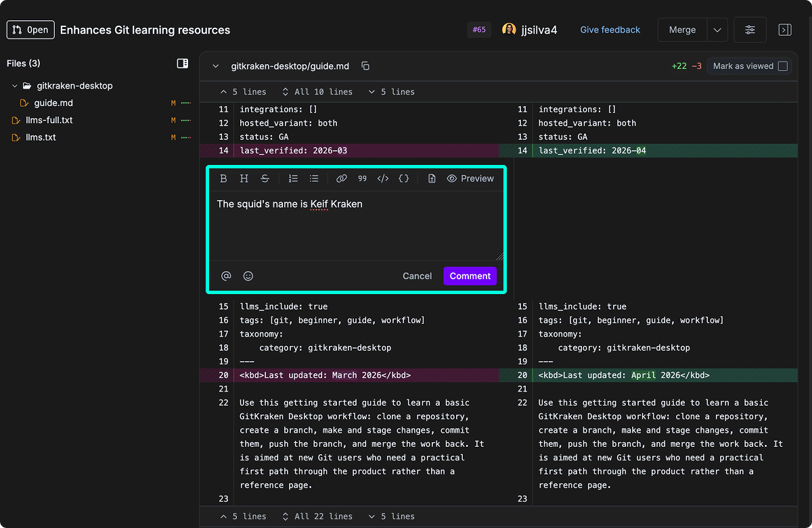This screenshot has height=528, width=812.
Task: Open the diff settings sliders icon
Action: click(x=750, y=30)
